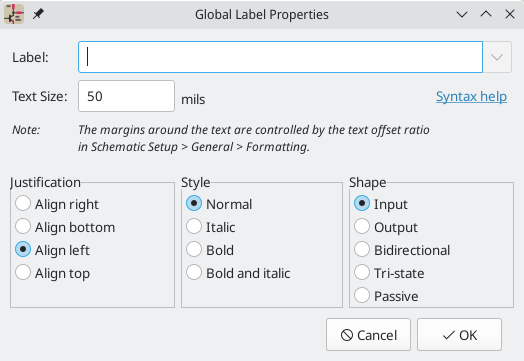Click the 'Justification' group heading
The image size is (524, 361).
click(45, 183)
